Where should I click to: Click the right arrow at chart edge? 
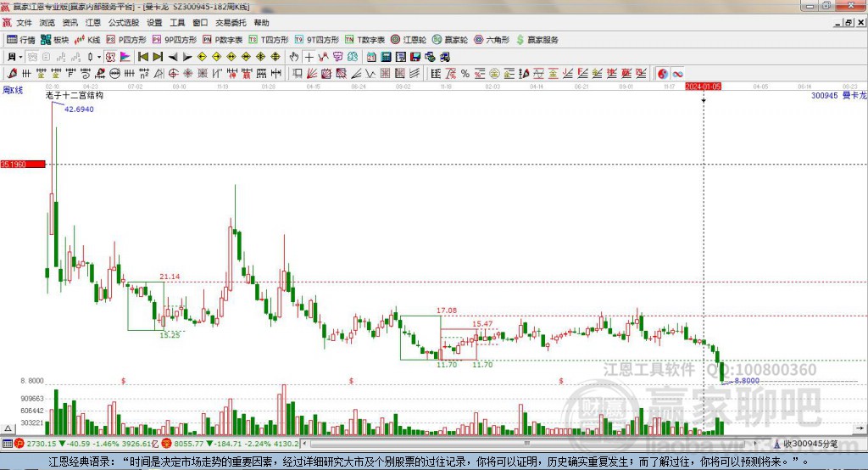[x=860, y=428]
